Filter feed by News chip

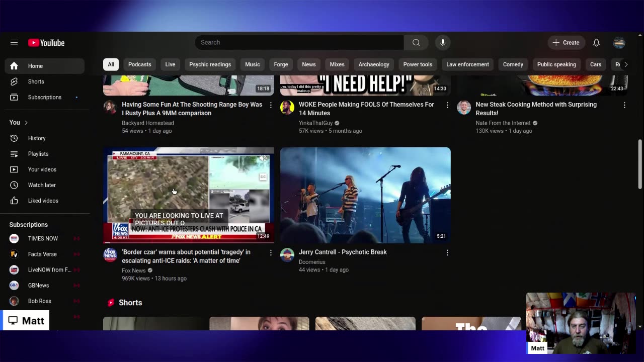pyautogui.click(x=309, y=64)
